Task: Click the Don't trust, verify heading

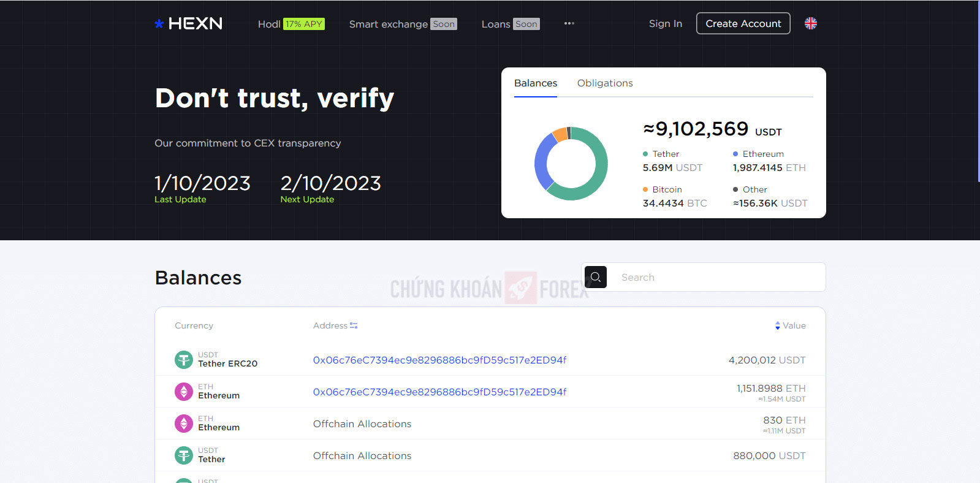Action: point(275,98)
